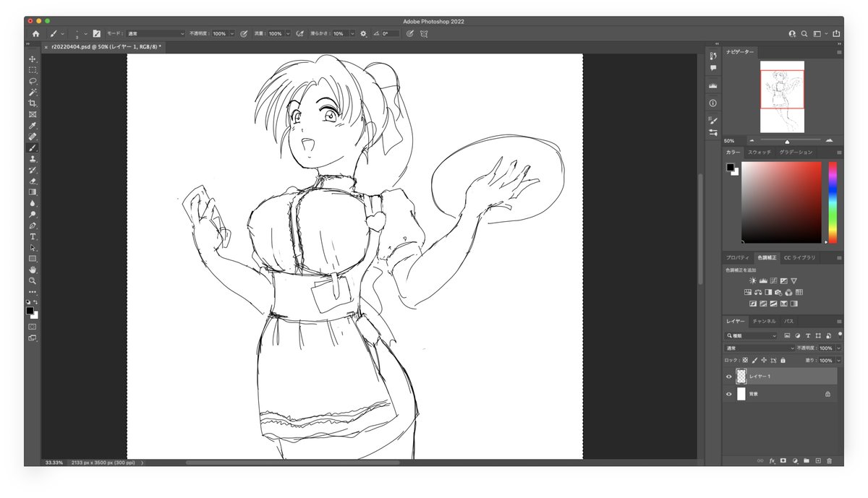Image resolution: width=868 pixels, height=498 pixels.
Task: Create a new adjustment layer icon
Action: [795, 460]
